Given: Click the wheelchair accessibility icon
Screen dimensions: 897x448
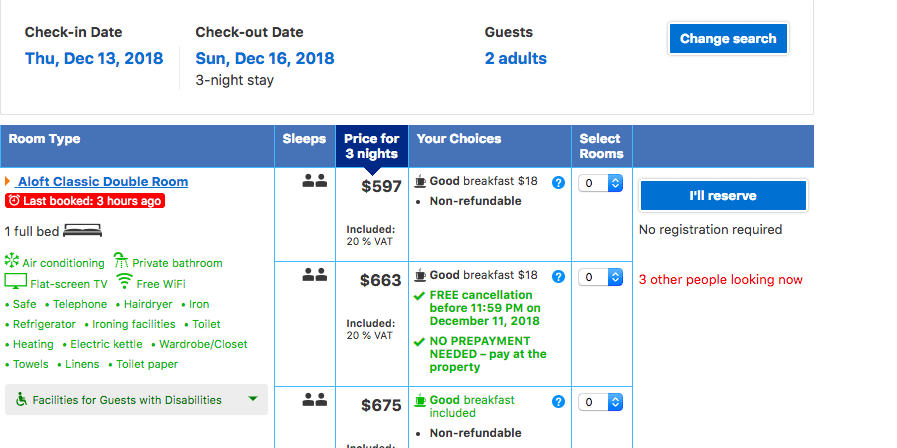Looking at the screenshot, I should (x=21, y=399).
